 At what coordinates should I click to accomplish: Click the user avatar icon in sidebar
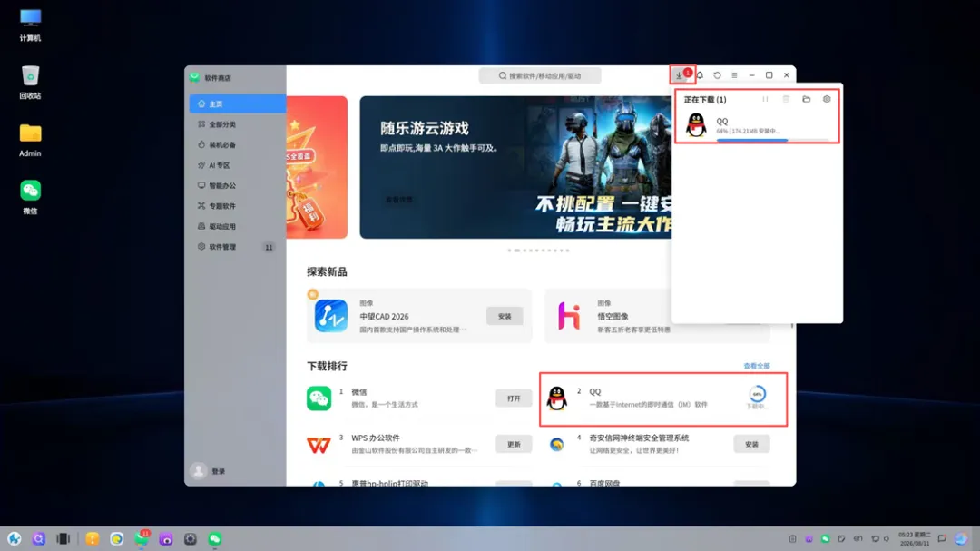click(x=199, y=471)
